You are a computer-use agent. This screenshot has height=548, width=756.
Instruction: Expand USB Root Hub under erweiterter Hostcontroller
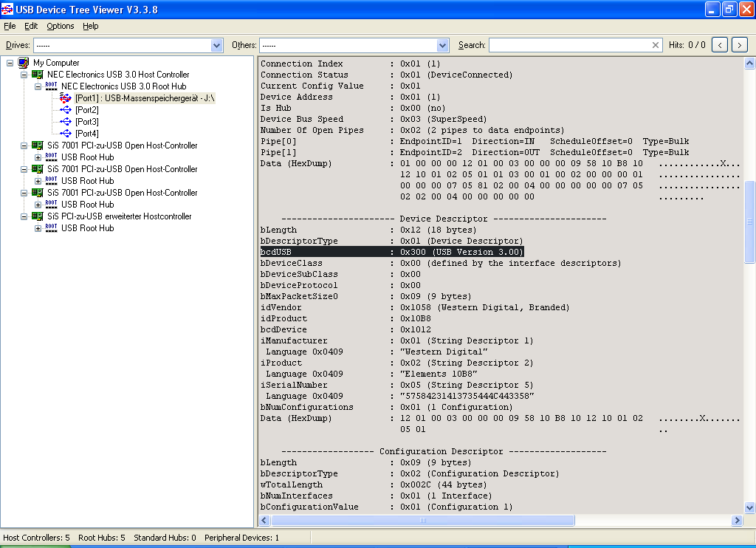tap(38, 229)
